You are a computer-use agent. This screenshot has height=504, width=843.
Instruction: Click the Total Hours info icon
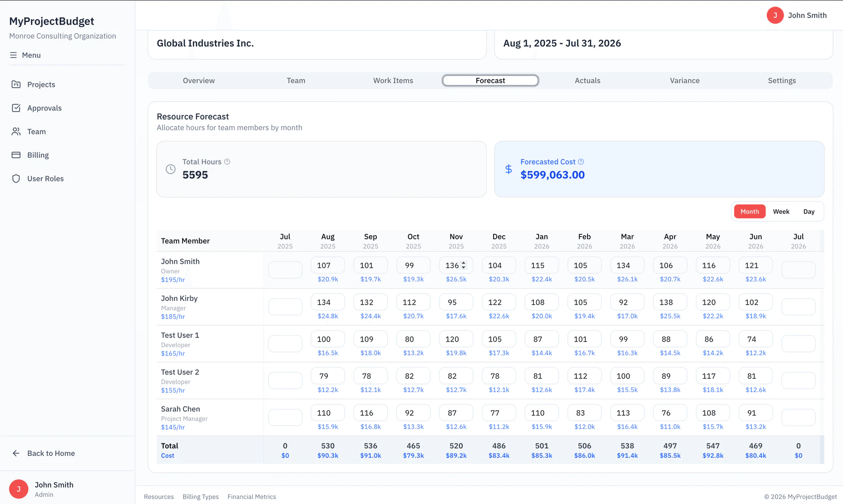click(227, 161)
